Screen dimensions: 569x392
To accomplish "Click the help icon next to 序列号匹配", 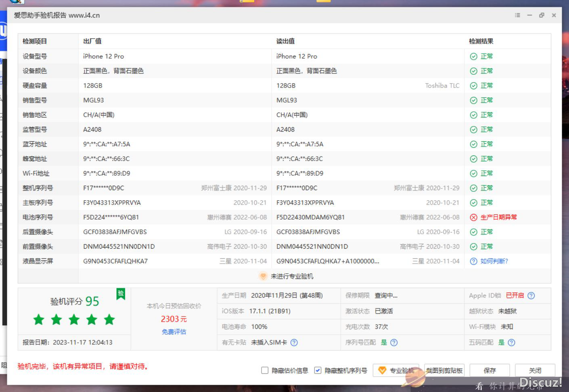I will point(394,342).
